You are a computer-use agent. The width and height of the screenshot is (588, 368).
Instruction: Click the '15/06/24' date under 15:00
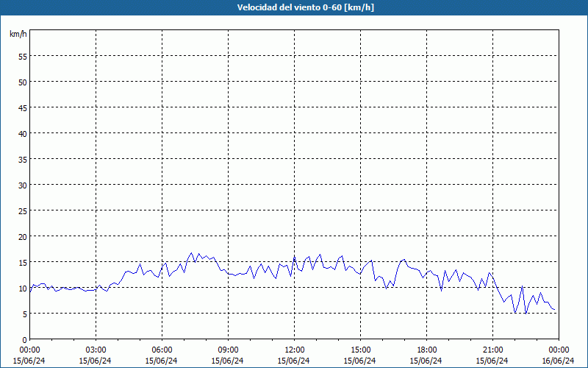[x=360, y=361]
